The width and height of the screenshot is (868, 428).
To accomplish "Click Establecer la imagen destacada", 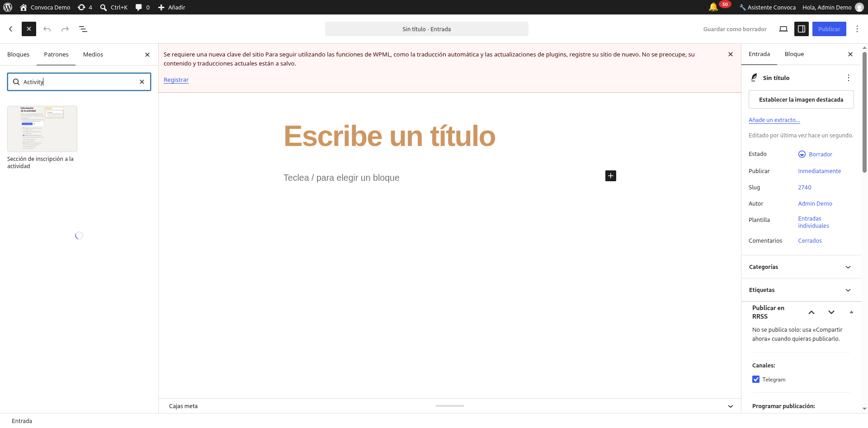I will click(x=801, y=99).
